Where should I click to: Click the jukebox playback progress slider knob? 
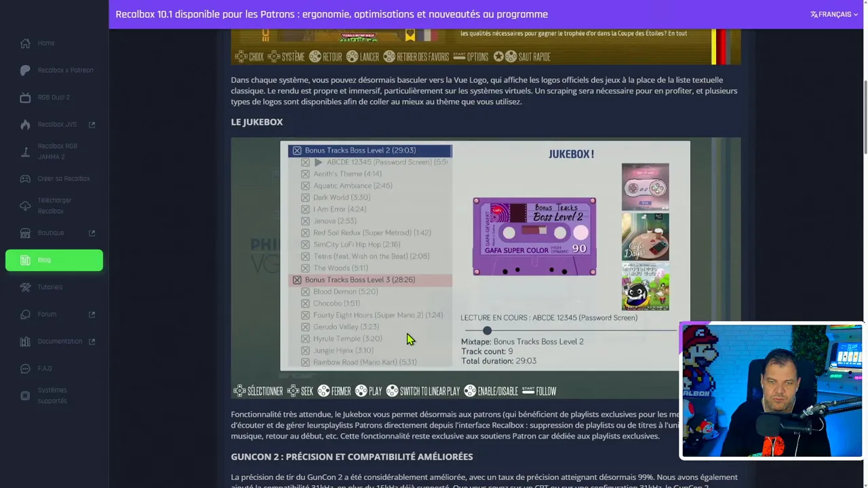click(x=487, y=331)
